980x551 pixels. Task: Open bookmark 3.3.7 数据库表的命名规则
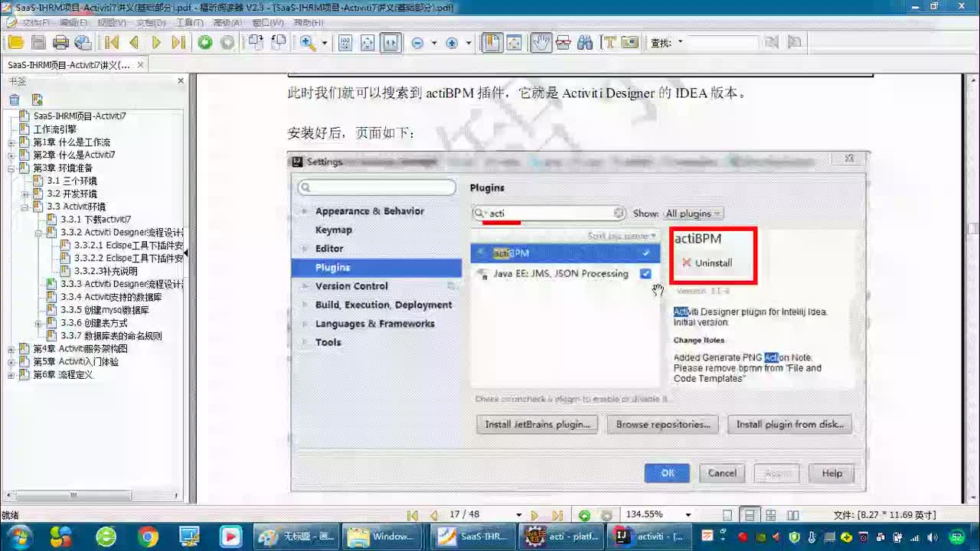(x=111, y=337)
